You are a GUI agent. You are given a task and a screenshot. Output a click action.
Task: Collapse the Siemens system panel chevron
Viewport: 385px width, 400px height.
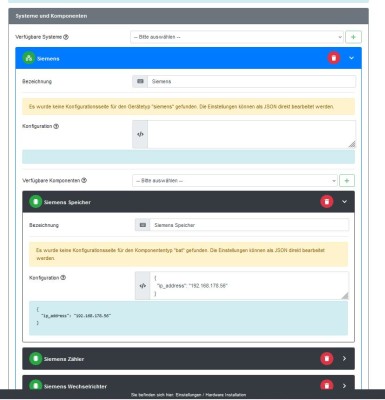(351, 58)
